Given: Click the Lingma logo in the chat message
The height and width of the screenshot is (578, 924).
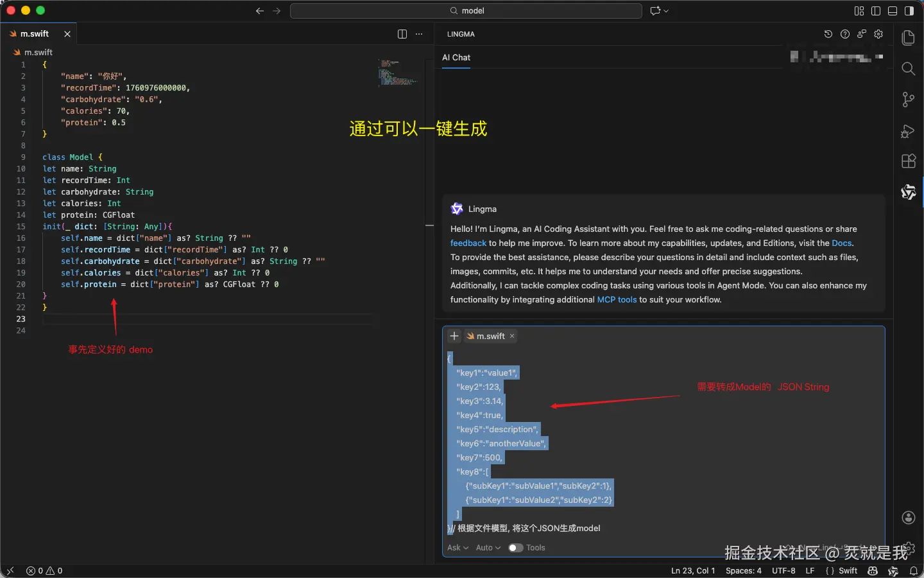Looking at the screenshot, I should pos(457,209).
